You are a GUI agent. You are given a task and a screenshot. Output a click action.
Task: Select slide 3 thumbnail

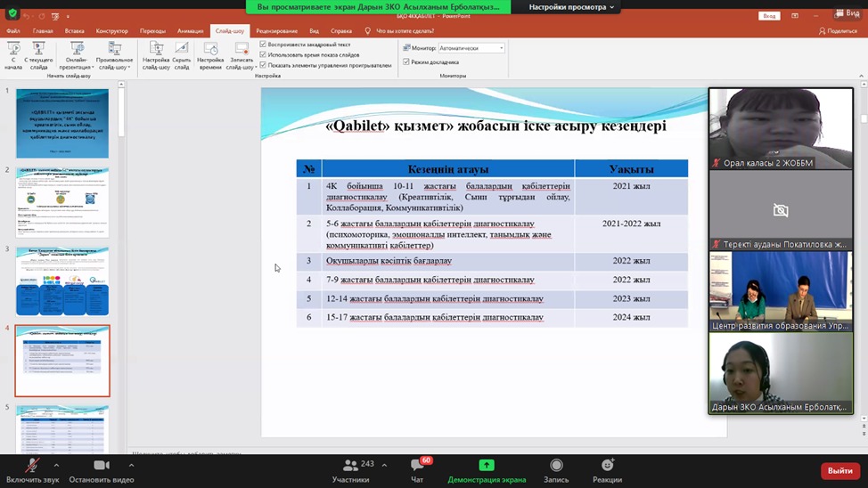[x=62, y=281]
